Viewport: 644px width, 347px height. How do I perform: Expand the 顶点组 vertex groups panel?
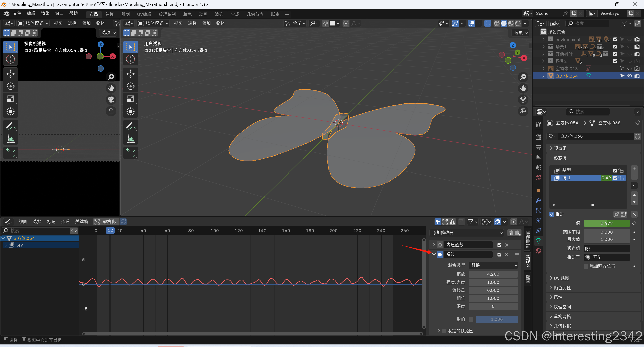click(560, 148)
